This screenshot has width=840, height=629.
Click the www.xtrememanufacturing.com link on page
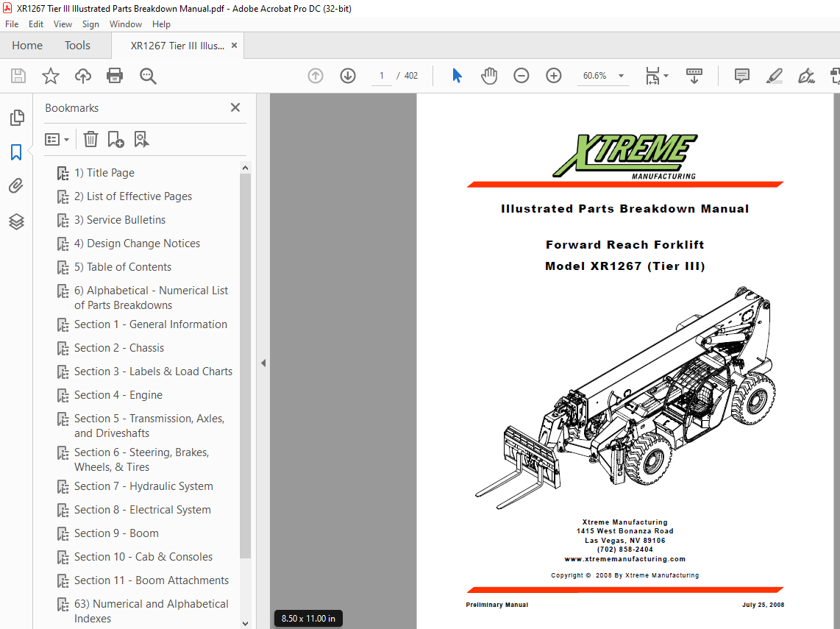624,559
